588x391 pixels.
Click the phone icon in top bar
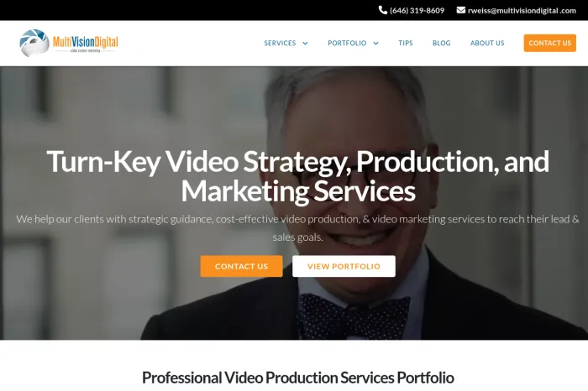point(382,10)
